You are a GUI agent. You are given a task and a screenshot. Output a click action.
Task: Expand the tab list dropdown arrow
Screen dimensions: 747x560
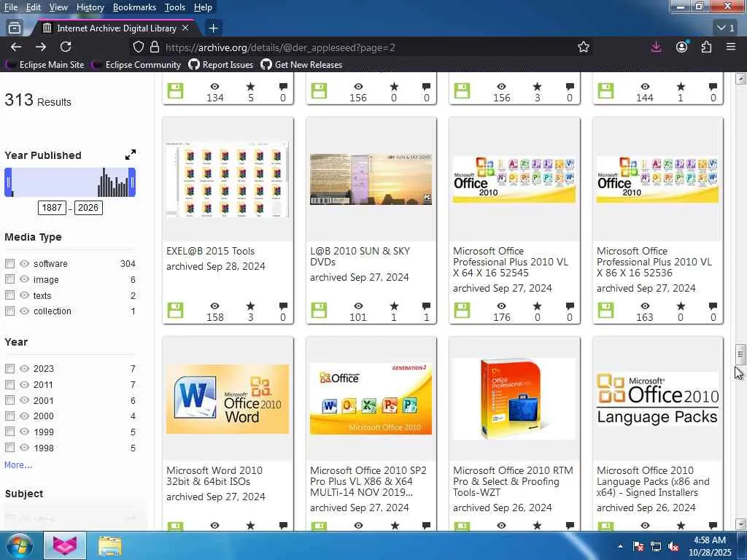coord(727,28)
